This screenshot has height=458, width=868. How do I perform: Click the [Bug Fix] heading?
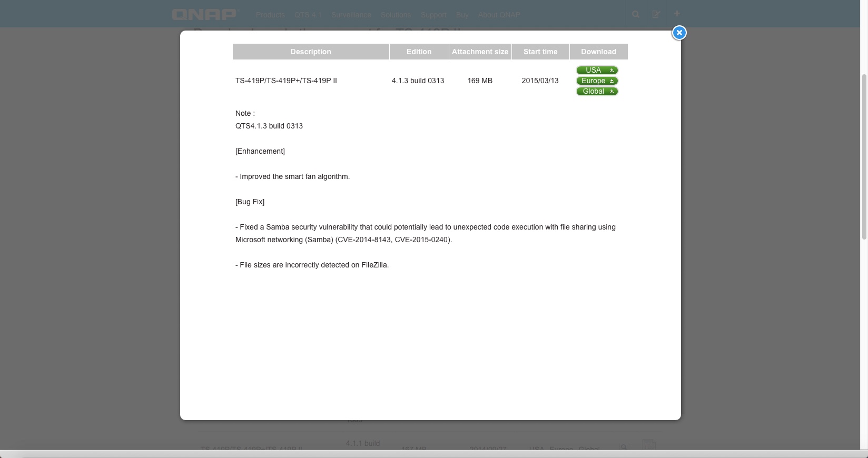point(250,202)
